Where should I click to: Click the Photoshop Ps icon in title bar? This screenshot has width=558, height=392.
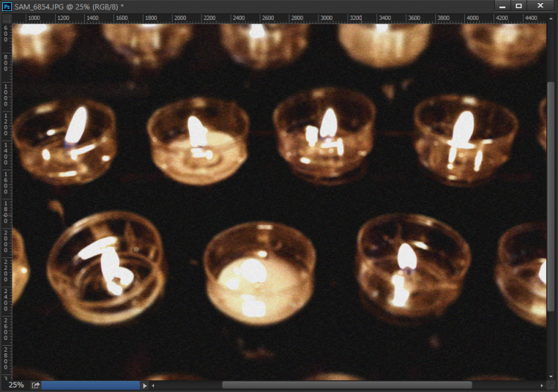click(7, 7)
